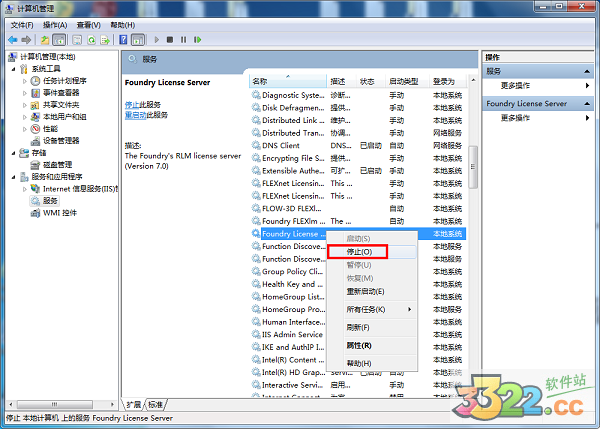Click the 停止 service link
This screenshot has width=600, height=429.
pyautogui.click(x=132, y=105)
